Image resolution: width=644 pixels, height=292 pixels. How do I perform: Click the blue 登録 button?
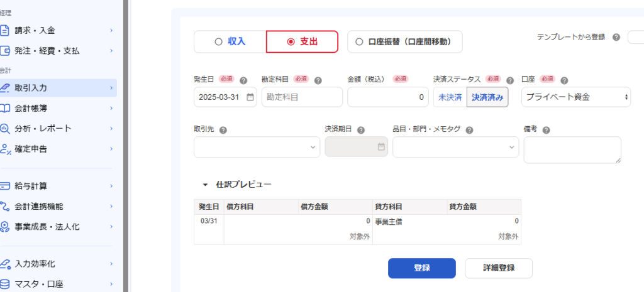pyautogui.click(x=421, y=268)
